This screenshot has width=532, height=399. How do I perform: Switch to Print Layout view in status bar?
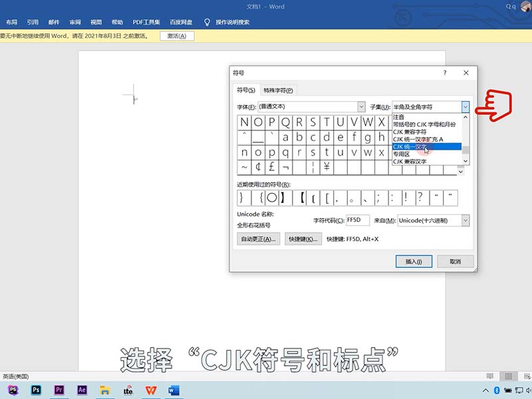point(508,376)
